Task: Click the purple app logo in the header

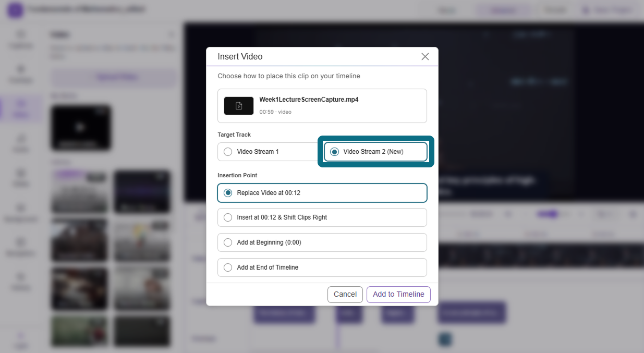Action: 15,10
